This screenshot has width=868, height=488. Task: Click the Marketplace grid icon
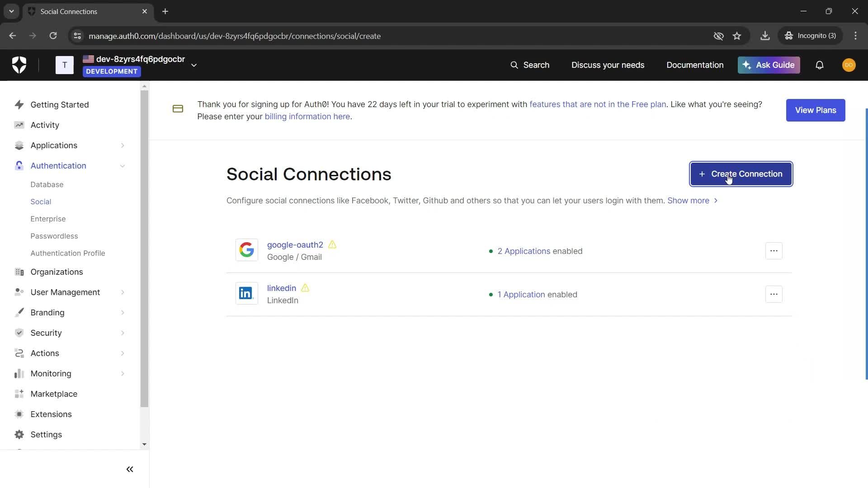[19, 394]
